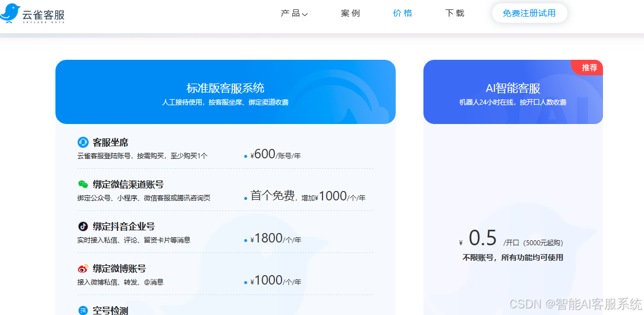Expand the 产品 dropdown chevron

pyautogui.click(x=305, y=14)
